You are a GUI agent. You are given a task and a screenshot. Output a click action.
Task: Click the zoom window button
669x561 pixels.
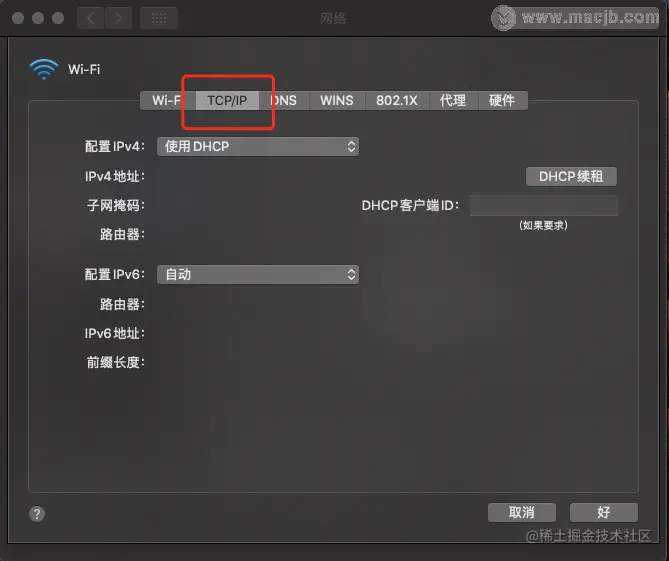[x=58, y=18]
